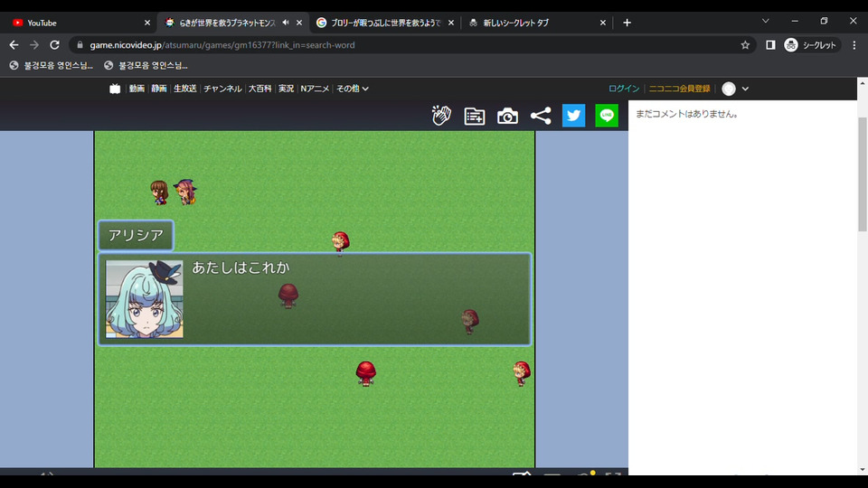
Task: Open the チャンネル menu item
Action: point(222,89)
